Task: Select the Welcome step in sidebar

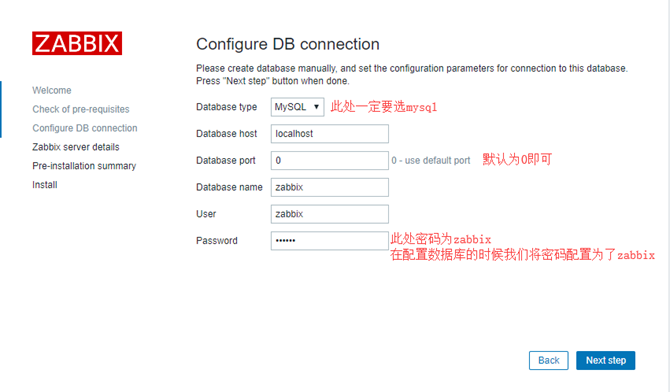Action: coord(52,90)
